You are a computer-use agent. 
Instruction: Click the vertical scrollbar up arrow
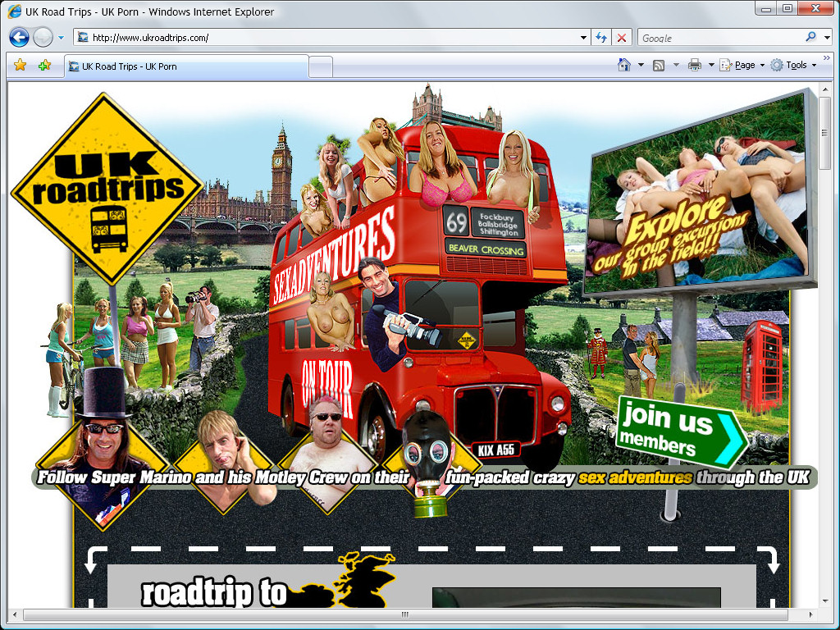point(824,90)
